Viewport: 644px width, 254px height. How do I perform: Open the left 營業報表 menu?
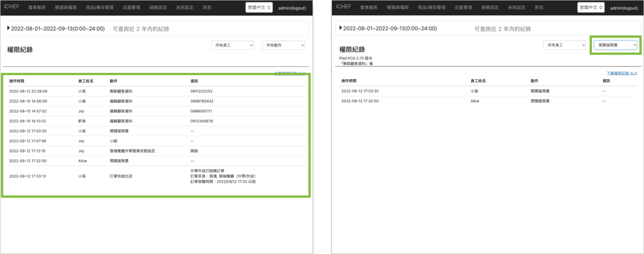click(x=37, y=8)
